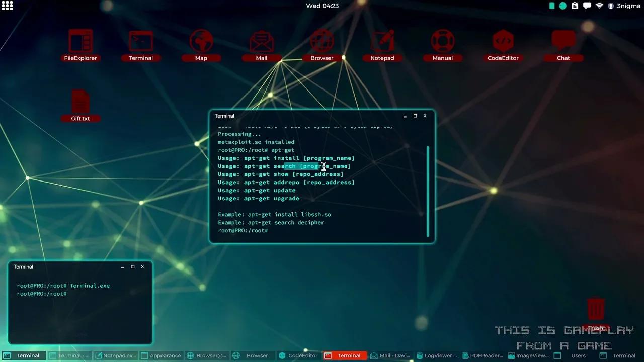Image resolution: width=644 pixels, height=362 pixels.
Task: Switch to the Appearance taskbar entry
Action: [162, 355]
